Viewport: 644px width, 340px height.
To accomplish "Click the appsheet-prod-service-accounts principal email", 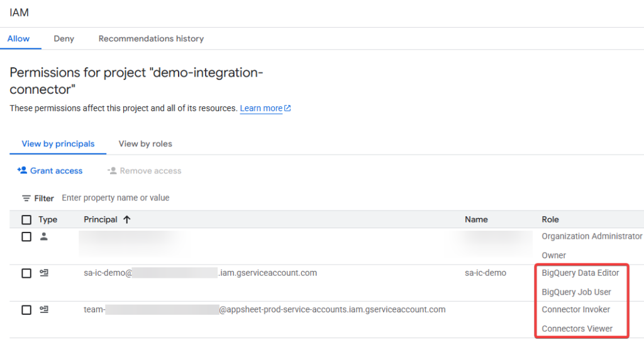I will pos(265,310).
